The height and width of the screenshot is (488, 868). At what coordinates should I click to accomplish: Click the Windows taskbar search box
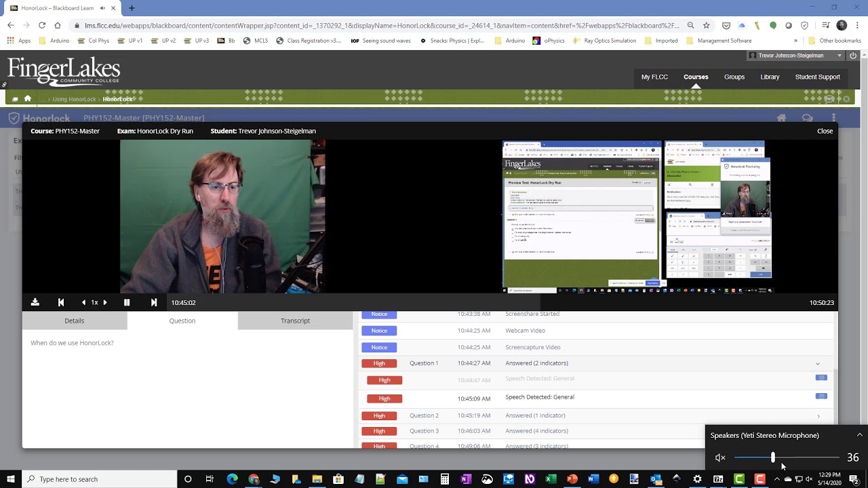pyautogui.click(x=100, y=479)
